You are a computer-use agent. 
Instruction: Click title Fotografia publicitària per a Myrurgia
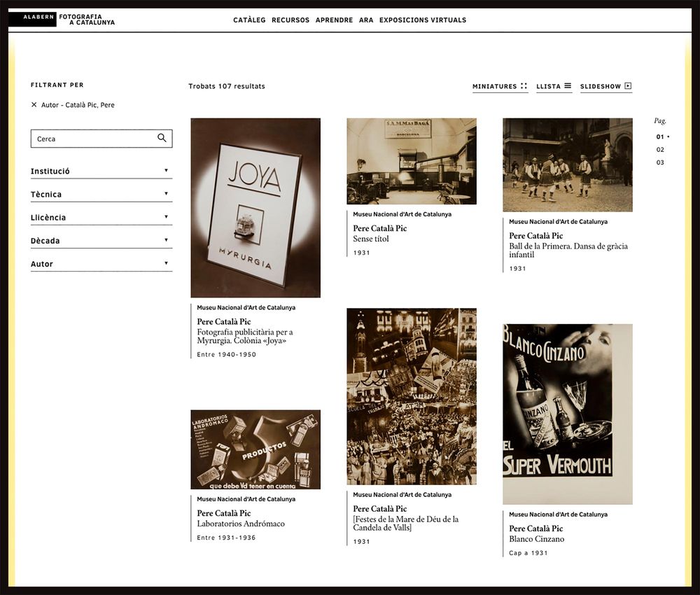tap(245, 336)
